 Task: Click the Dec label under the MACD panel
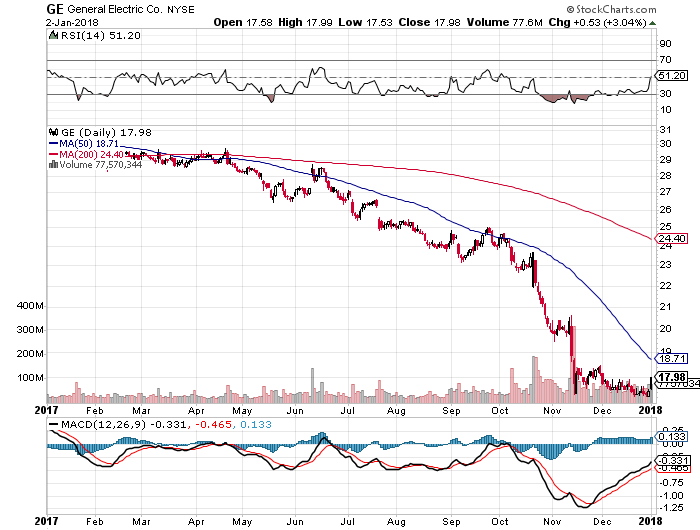click(602, 521)
